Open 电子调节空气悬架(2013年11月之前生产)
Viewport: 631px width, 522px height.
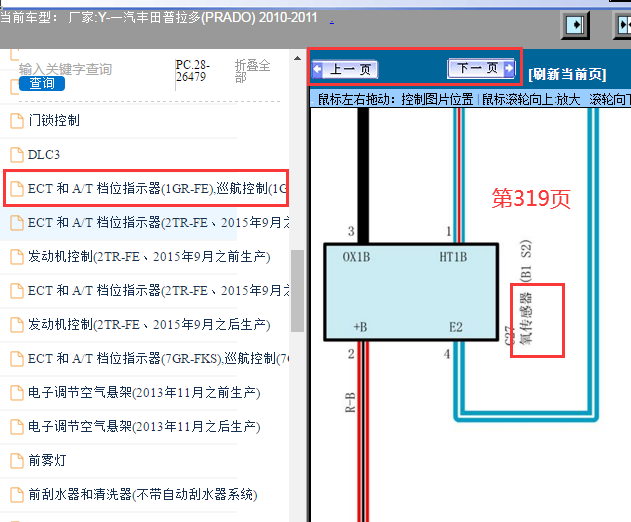point(144,392)
